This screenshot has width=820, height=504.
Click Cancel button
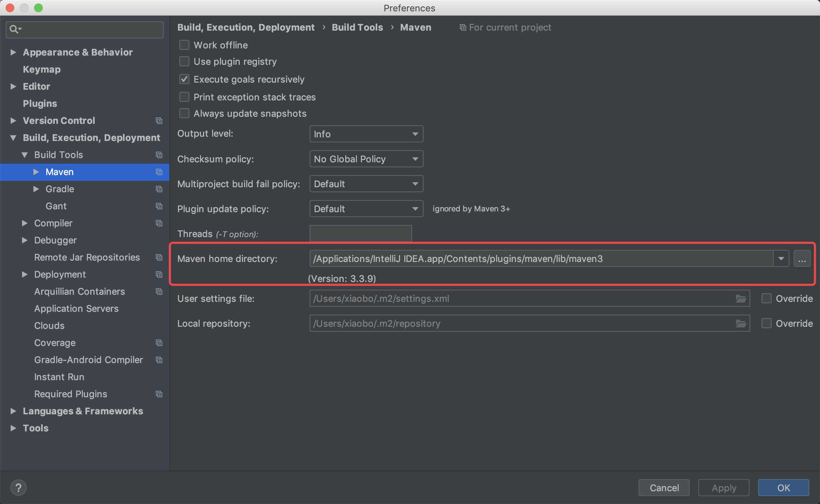pos(664,488)
